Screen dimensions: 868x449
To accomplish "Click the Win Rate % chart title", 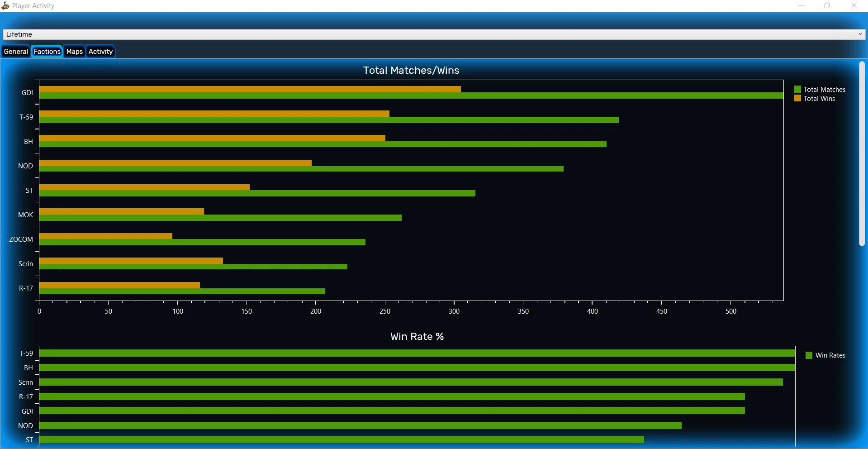I will 417,336.
